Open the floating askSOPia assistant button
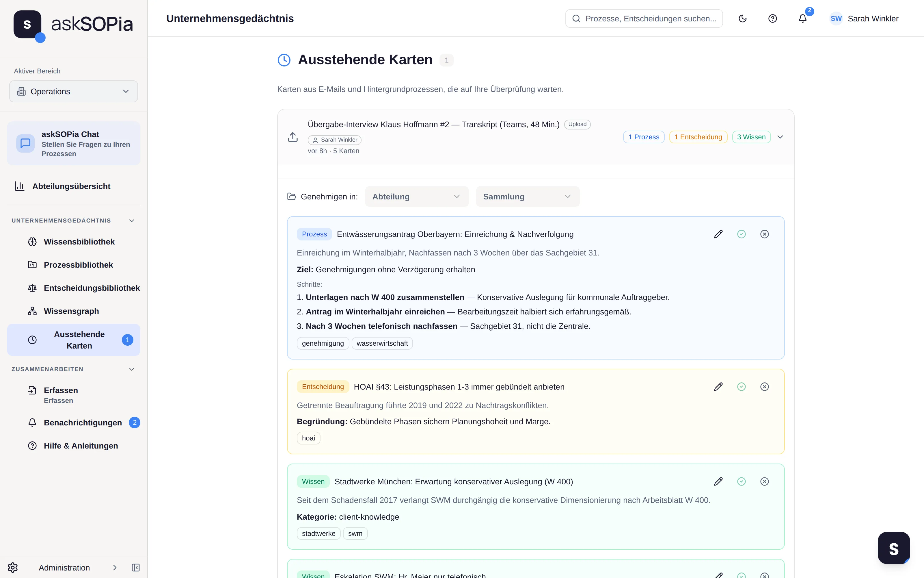Screen dimensions: 924x578 [x=893, y=548]
